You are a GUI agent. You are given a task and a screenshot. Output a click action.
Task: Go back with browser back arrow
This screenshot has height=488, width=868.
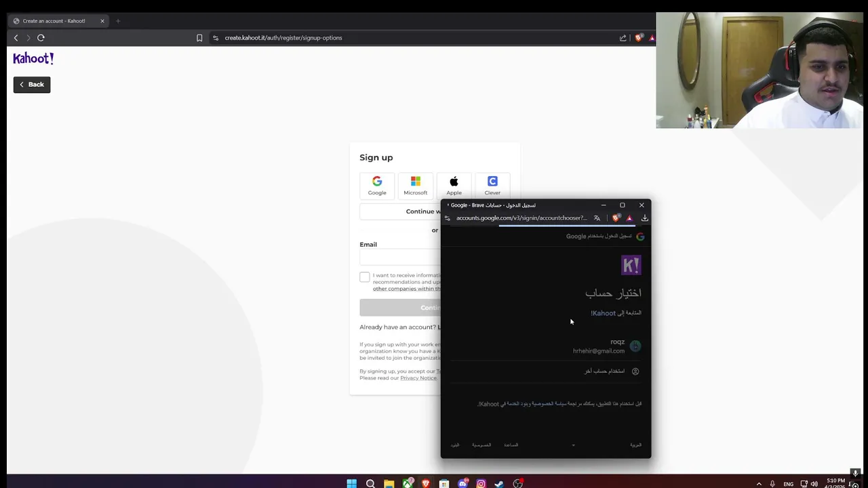[x=16, y=38]
